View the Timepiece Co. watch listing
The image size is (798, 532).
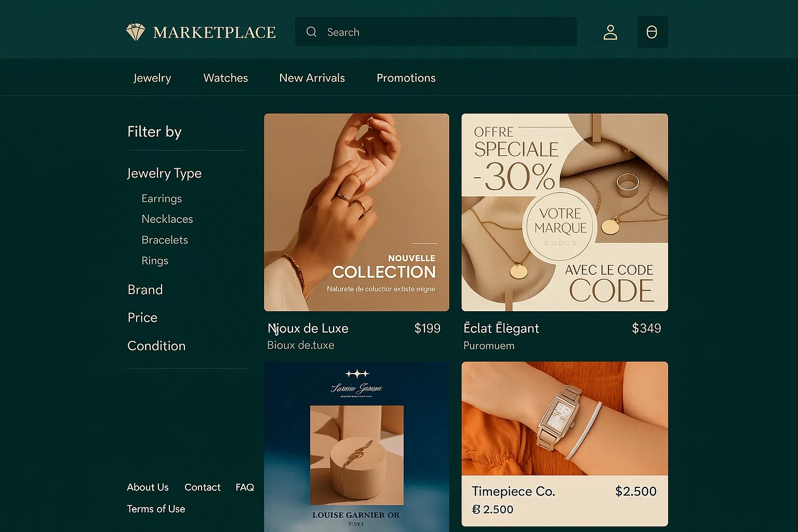[x=565, y=444]
